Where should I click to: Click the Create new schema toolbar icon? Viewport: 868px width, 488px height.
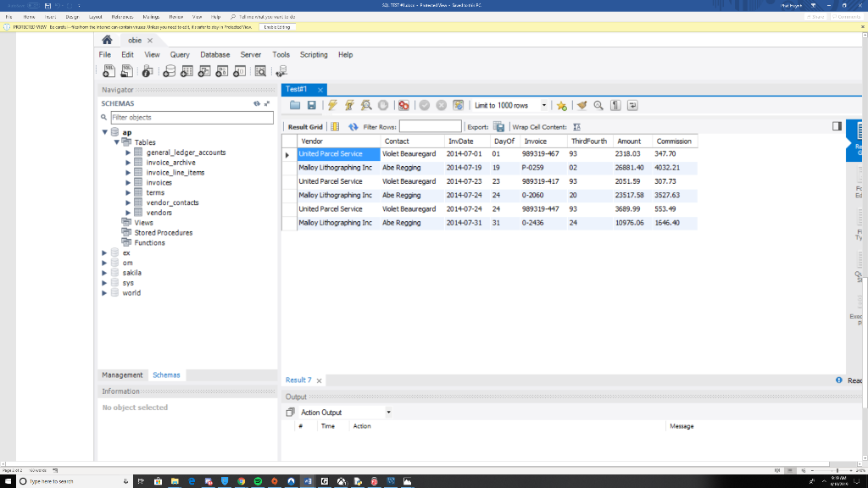coord(170,71)
